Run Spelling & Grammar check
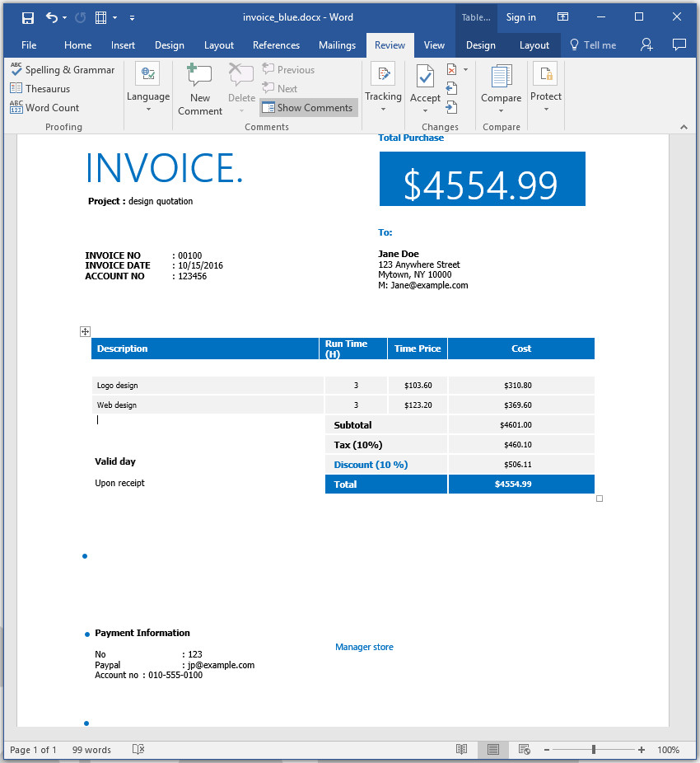The height and width of the screenshot is (763, 700). [x=63, y=70]
